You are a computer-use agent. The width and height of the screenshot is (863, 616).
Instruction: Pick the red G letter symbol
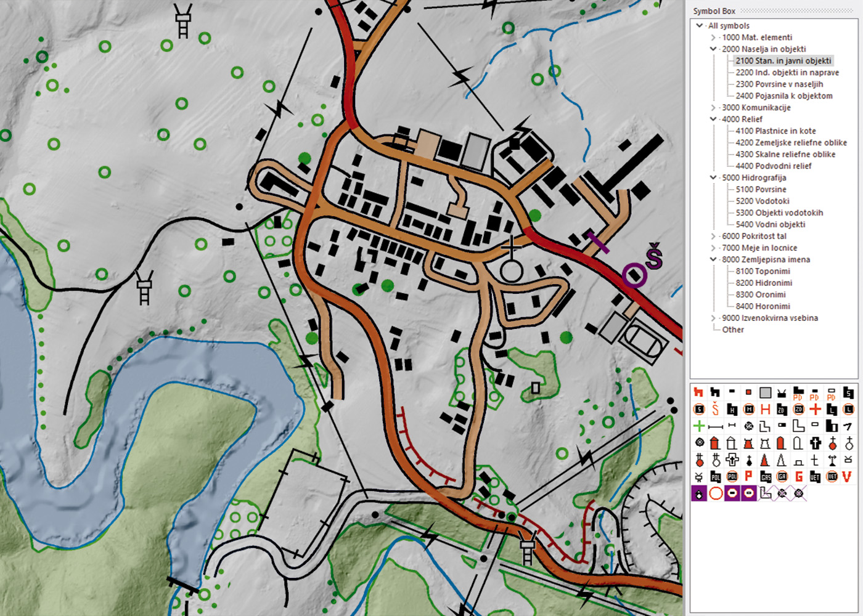pyautogui.click(x=799, y=476)
